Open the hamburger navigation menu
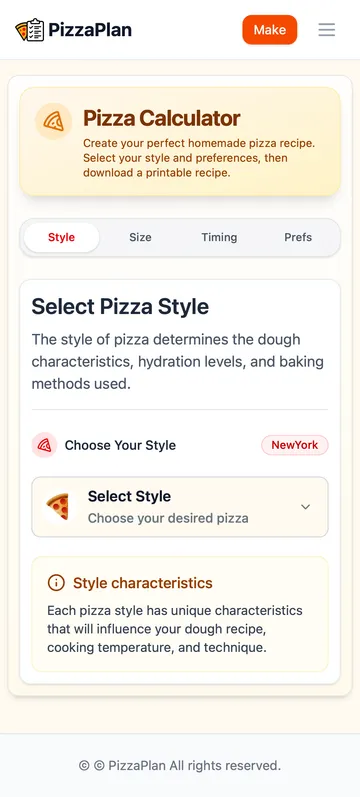Image resolution: width=360 pixels, height=797 pixels. [326, 29]
